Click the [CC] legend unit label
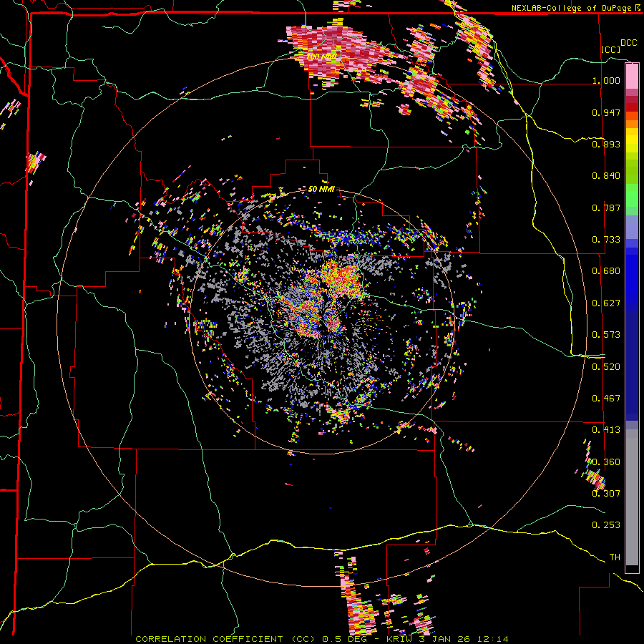 [610, 49]
